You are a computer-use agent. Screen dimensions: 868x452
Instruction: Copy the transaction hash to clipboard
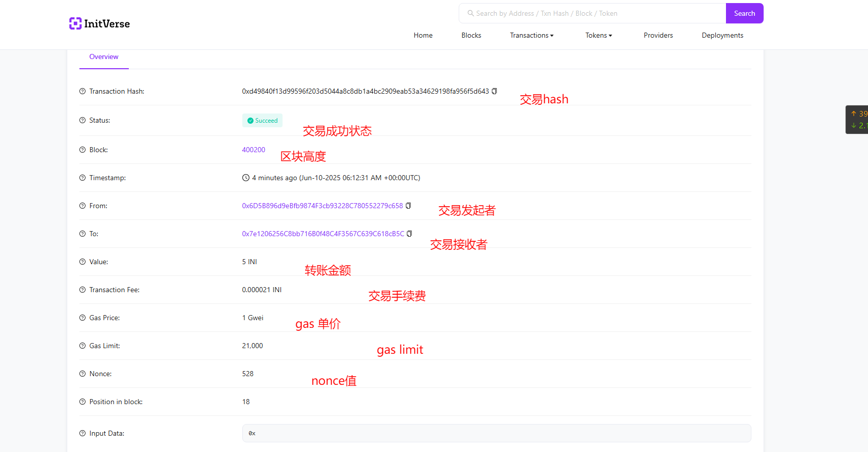point(494,91)
